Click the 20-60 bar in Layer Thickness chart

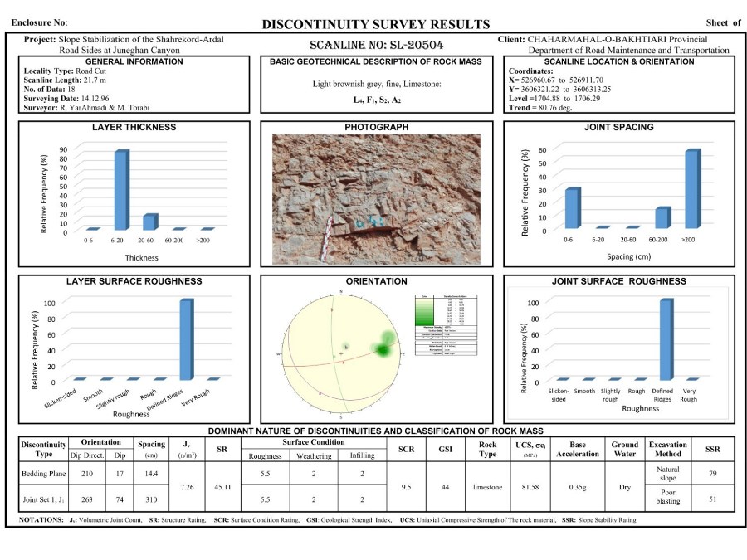point(150,222)
